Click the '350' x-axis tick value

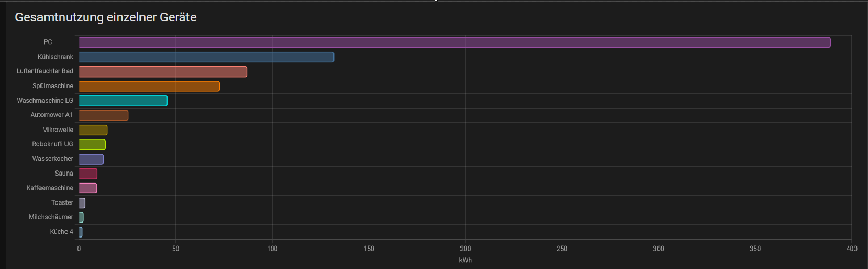(755, 249)
